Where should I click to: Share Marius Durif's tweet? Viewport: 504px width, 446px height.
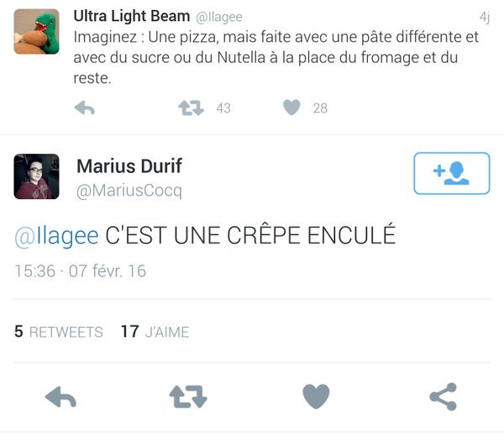[x=443, y=396]
